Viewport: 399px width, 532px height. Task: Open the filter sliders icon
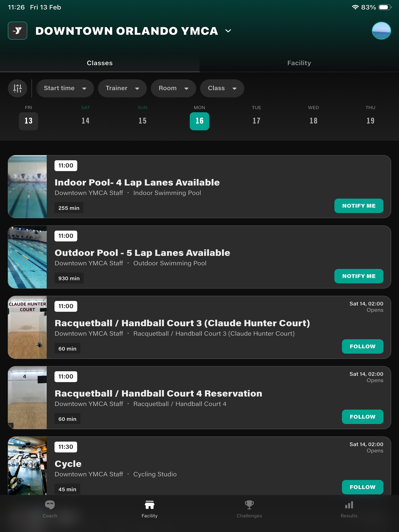17,88
